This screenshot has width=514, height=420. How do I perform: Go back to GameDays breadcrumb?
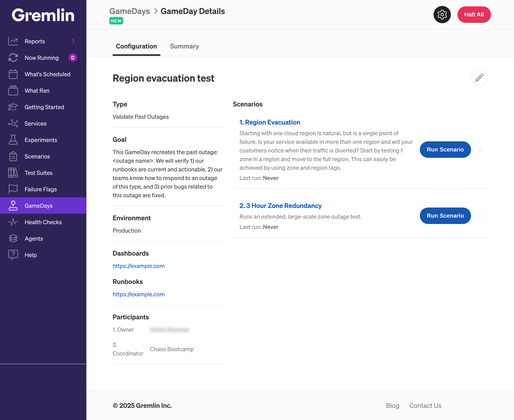click(130, 11)
